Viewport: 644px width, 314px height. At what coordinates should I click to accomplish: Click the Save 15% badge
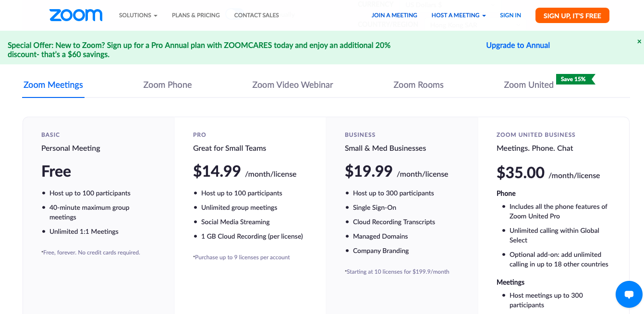575,79
